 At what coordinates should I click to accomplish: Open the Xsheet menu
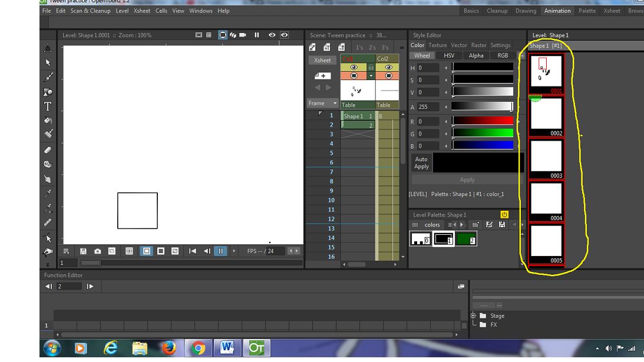coord(141,11)
